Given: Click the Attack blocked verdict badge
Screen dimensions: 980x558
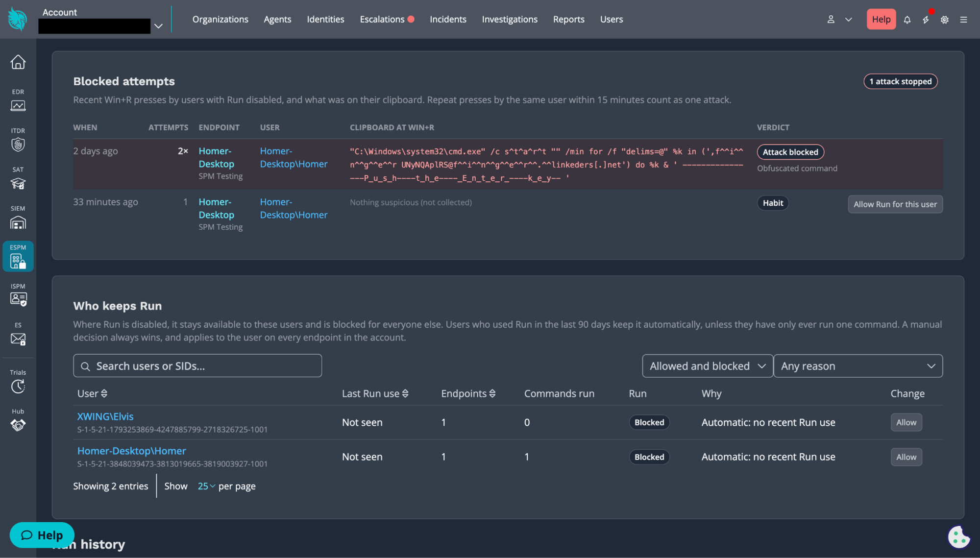Looking at the screenshot, I should tap(790, 152).
